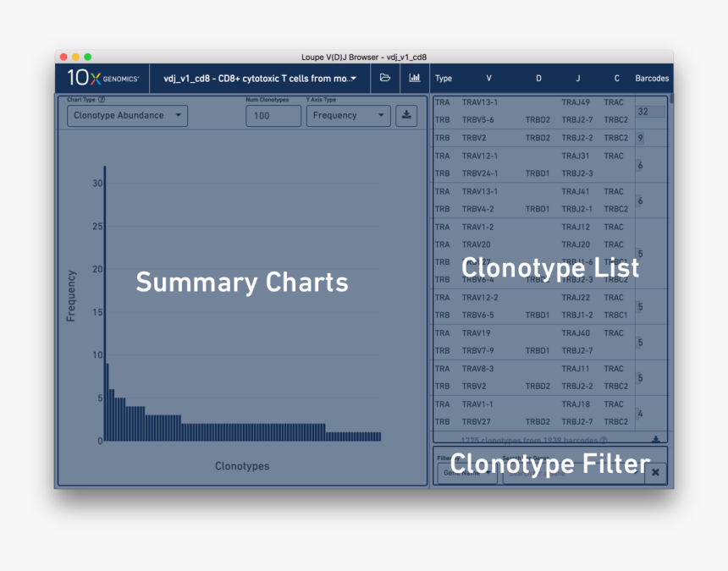Click the Barcodes column header

[x=652, y=79]
